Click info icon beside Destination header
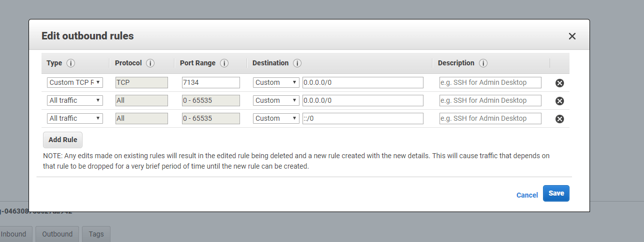The image size is (644, 242). (297, 63)
